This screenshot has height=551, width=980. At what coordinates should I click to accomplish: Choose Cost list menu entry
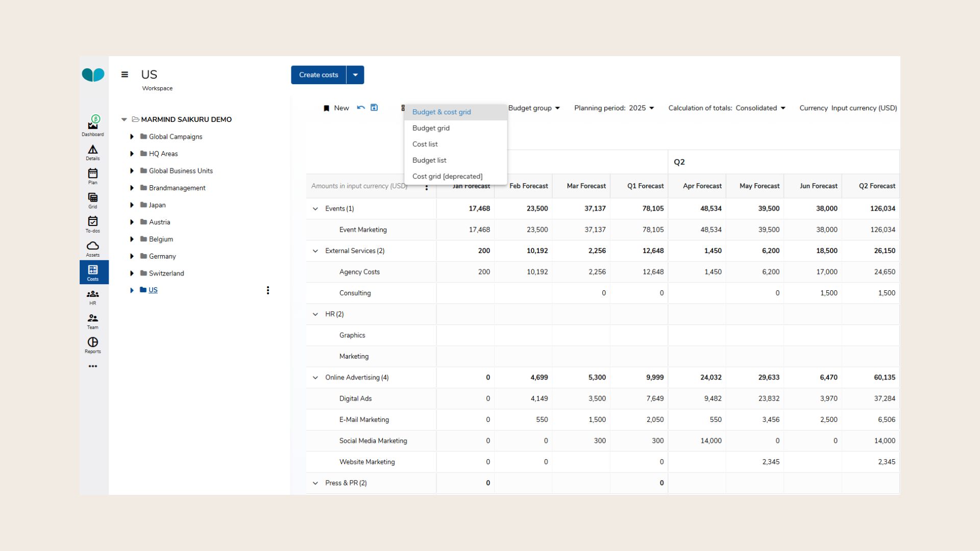(x=425, y=144)
